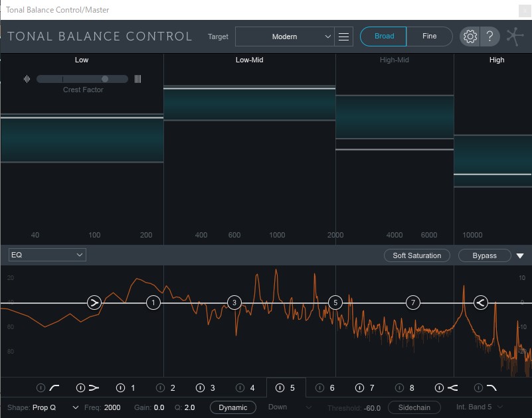Click the high-pass filter shape icon
This screenshot has height=418, width=532.
click(x=54, y=387)
